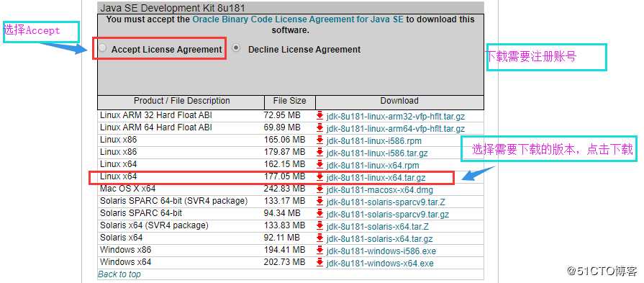Select Solaris SPARC 64-bit (SVR4 package) text
Image resolution: width=644 pixels, height=283 pixels.
[x=173, y=201]
